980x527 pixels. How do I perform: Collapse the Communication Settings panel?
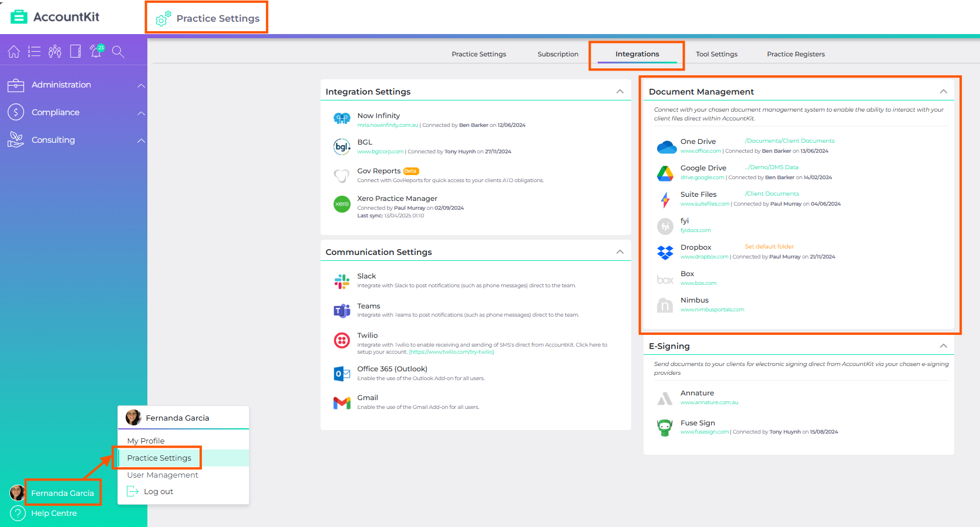click(x=620, y=251)
